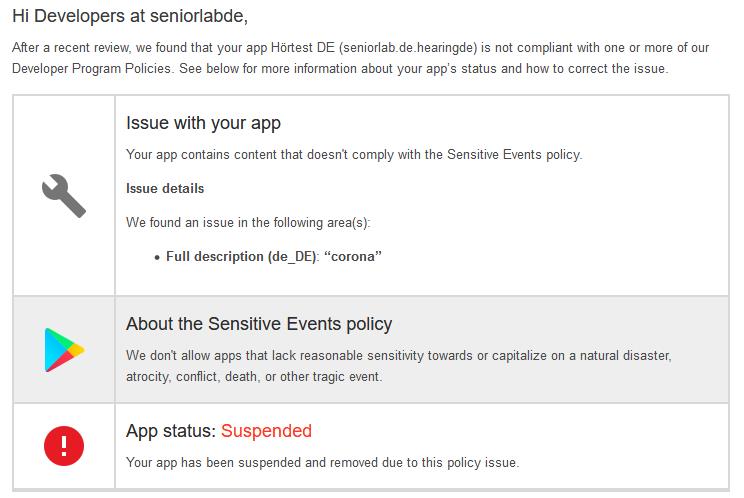Click "About the Sensitive Events policy" heading
Image resolution: width=744 pixels, height=498 pixels.
[259, 324]
